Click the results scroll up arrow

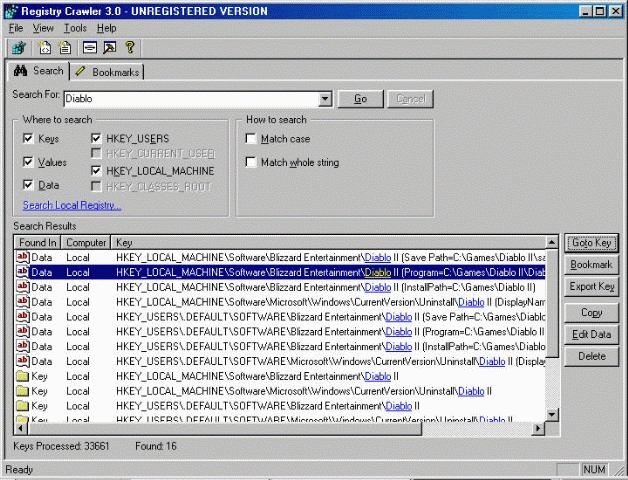pos(552,242)
